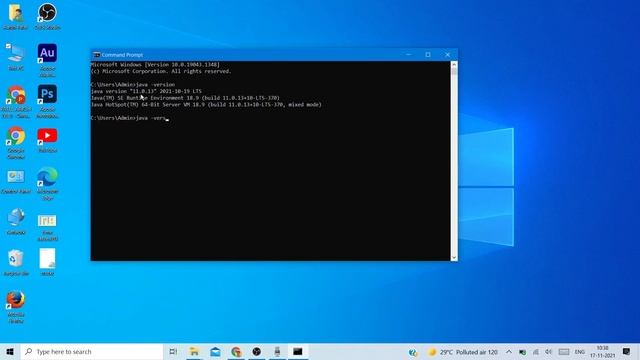Launch the Mozilla Firefox shortcut
This screenshot has height=360, width=640.
point(16,307)
